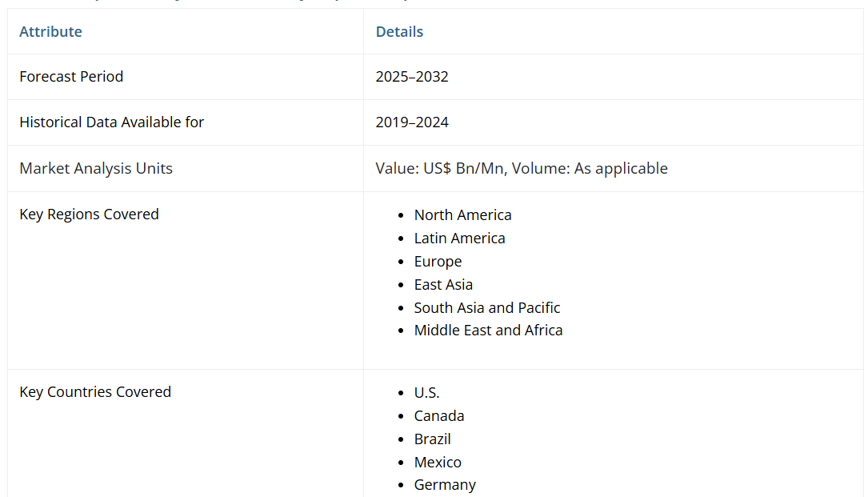868x497 pixels.
Task: Click the 2019–2024 historical data value
Action: pyautogui.click(x=412, y=122)
